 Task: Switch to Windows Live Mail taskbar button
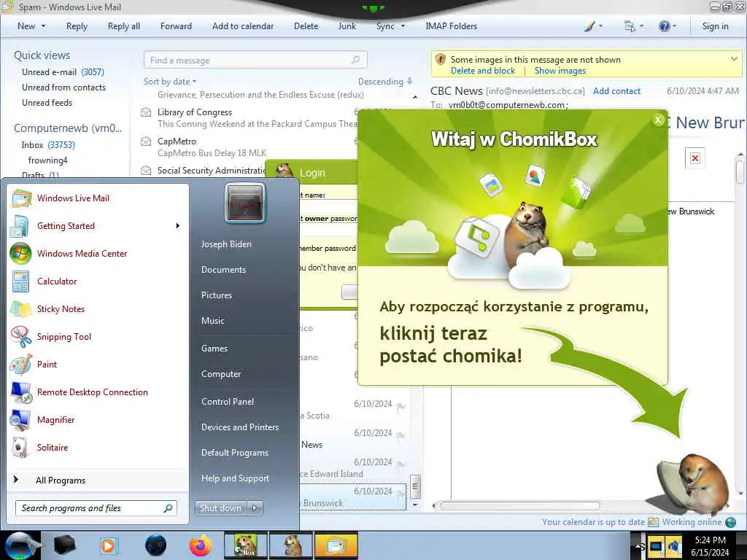pos(336,545)
